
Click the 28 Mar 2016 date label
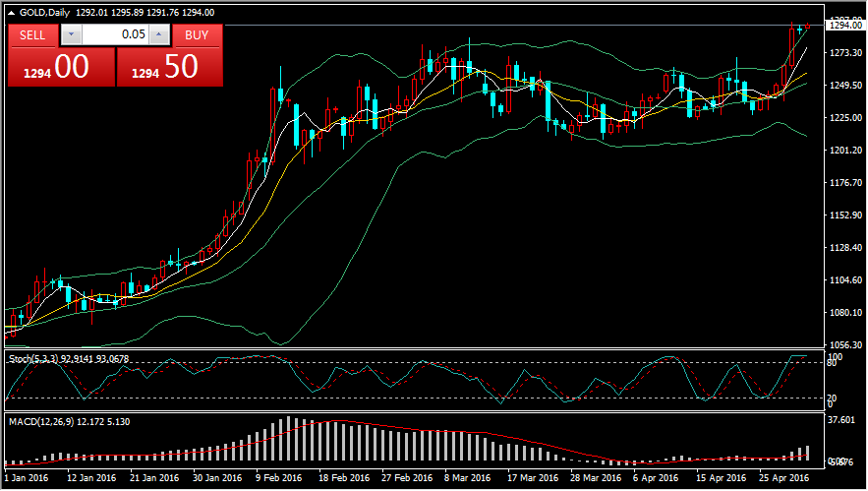click(x=596, y=477)
